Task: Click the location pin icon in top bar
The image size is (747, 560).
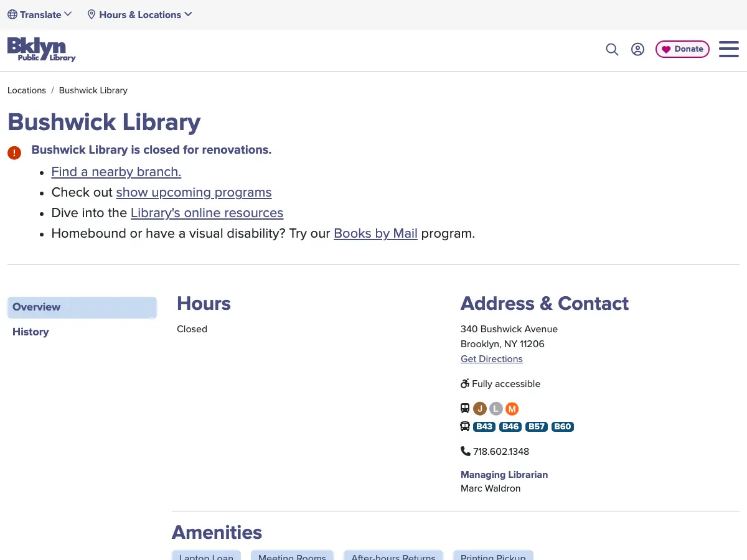Action: (92, 14)
